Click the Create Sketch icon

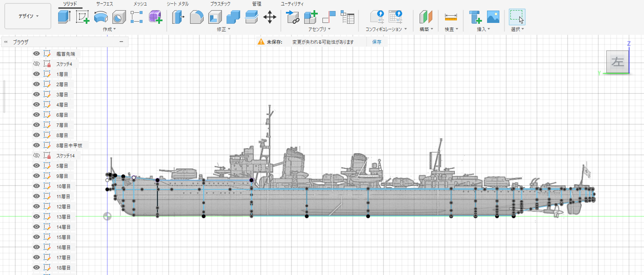pyautogui.click(x=83, y=17)
